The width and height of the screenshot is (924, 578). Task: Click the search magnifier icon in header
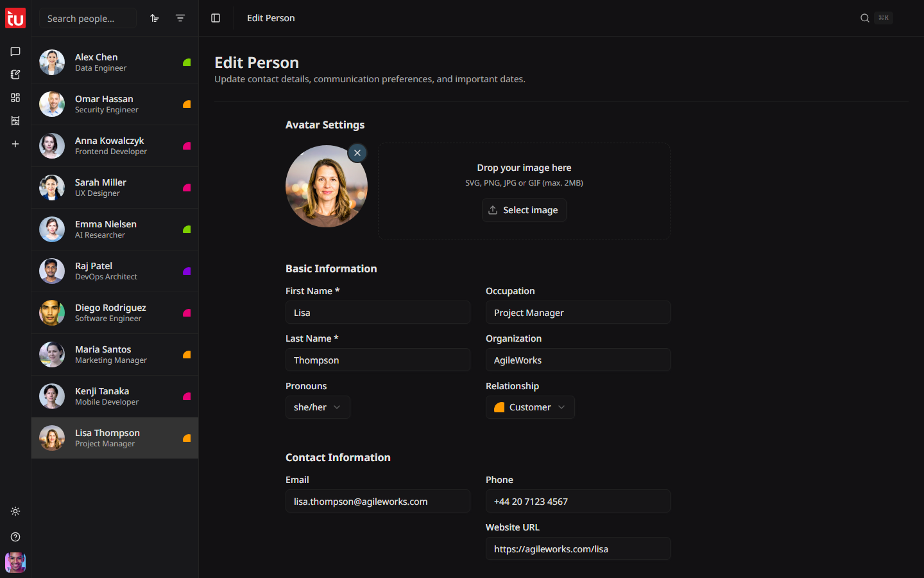coord(865,18)
